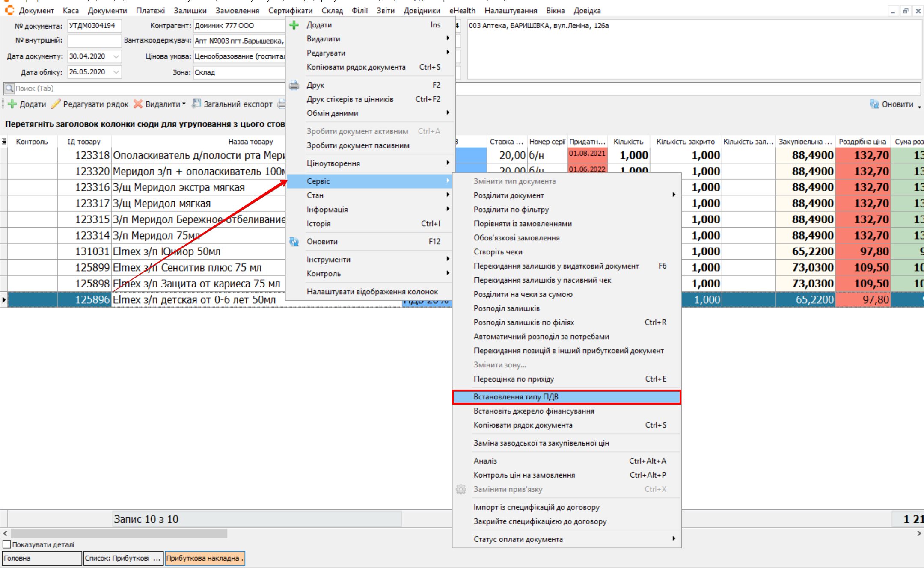Image resolution: width=924 pixels, height=568 pixels.
Task: Click the Оновити icon in top-right toolbar
Action: click(874, 104)
